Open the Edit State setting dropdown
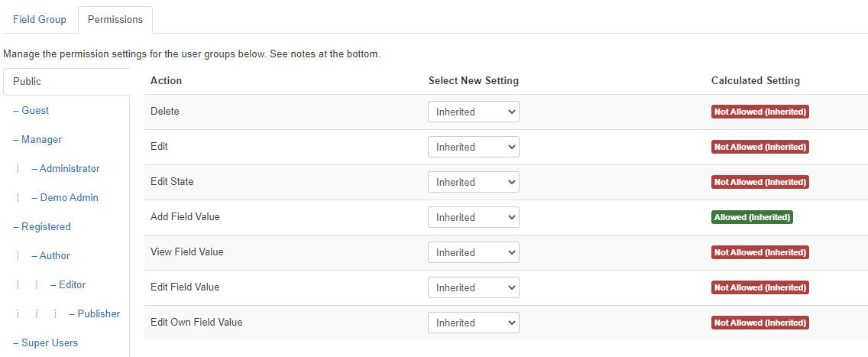 [x=474, y=182]
